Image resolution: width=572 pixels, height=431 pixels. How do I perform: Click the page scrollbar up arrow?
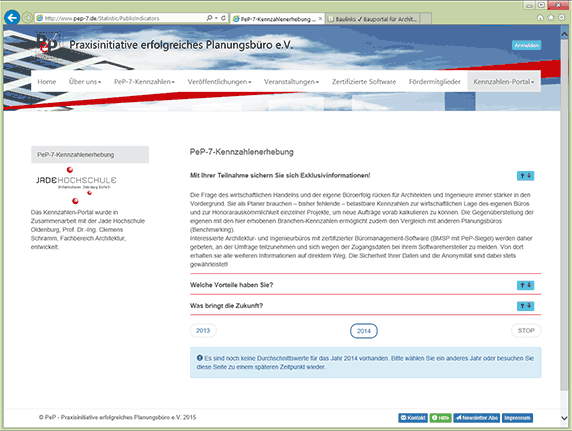[x=564, y=34]
